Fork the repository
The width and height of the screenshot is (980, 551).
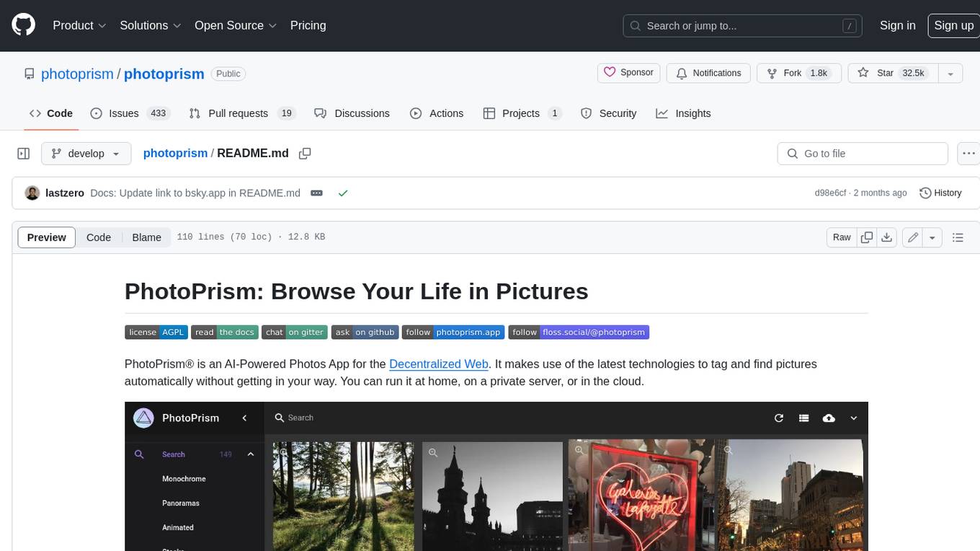798,73
